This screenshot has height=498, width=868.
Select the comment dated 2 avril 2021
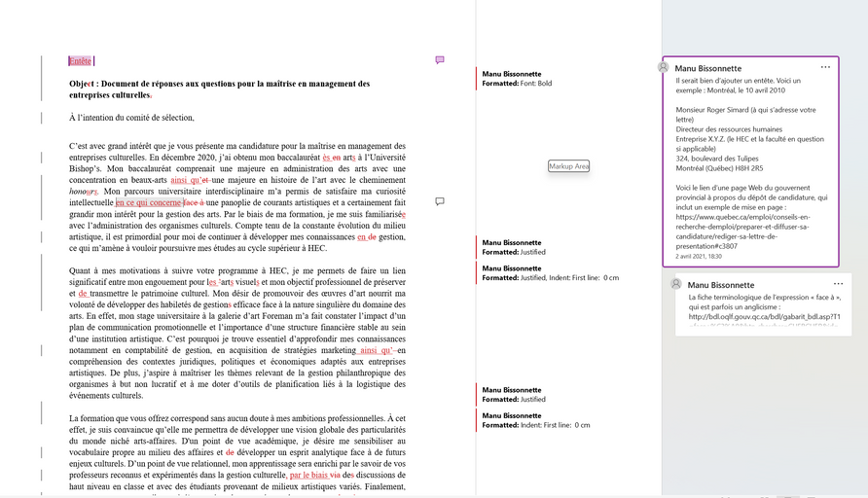pyautogui.click(x=749, y=160)
